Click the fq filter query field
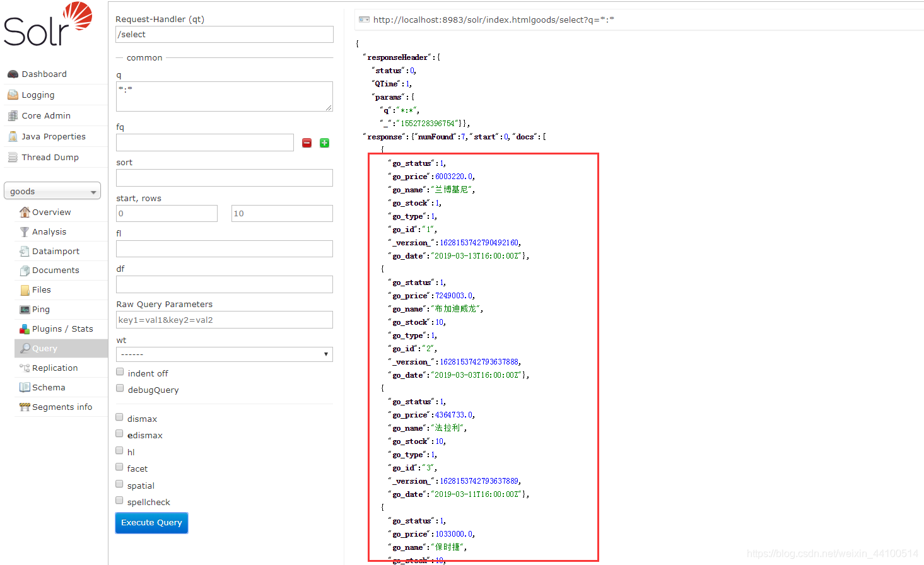 coord(205,143)
